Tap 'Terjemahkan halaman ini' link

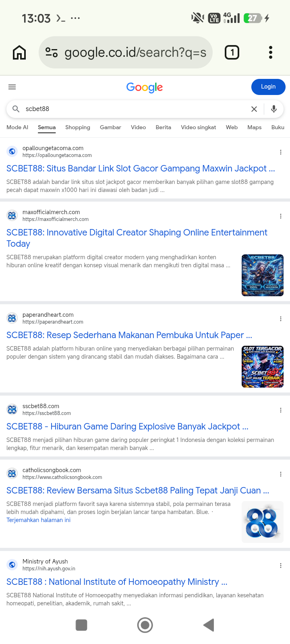point(38,520)
